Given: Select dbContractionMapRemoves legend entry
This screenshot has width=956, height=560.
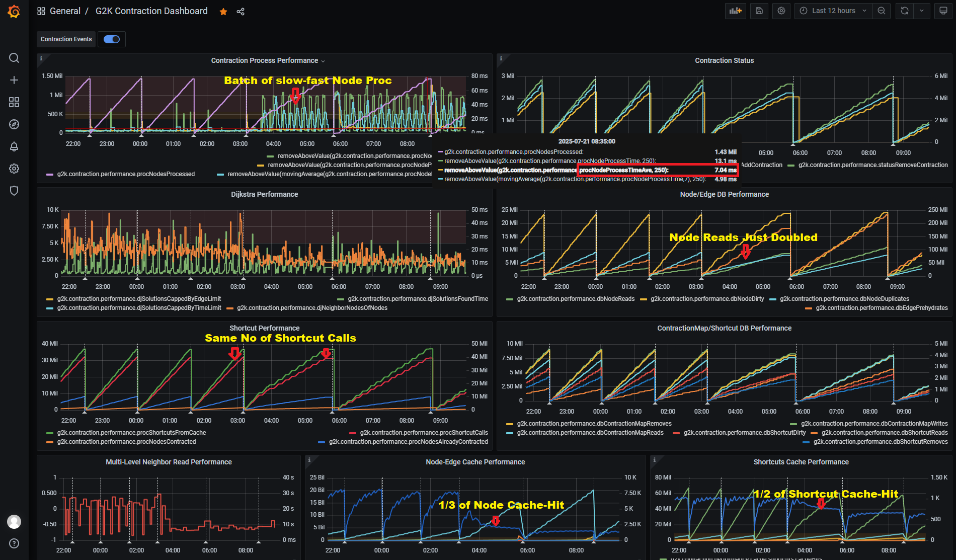Looking at the screenshot, I should 594,424.
